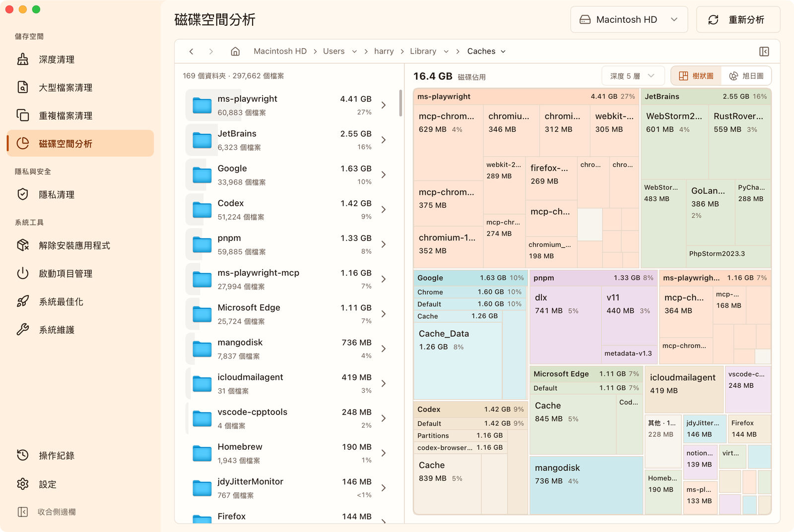Expand the Caches breadcrumb chevron
This screenshot has width=794, height=532.
pyautogui.click(x=503, y=52)
